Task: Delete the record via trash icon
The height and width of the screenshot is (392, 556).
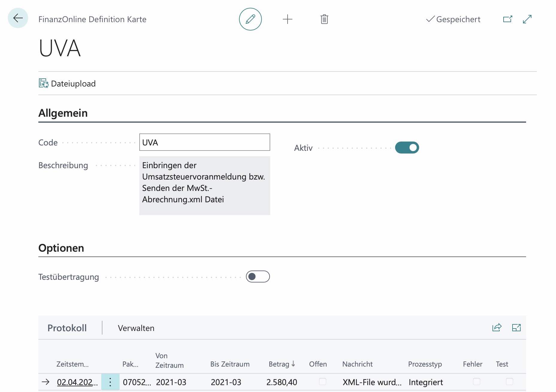Action: 324,19
